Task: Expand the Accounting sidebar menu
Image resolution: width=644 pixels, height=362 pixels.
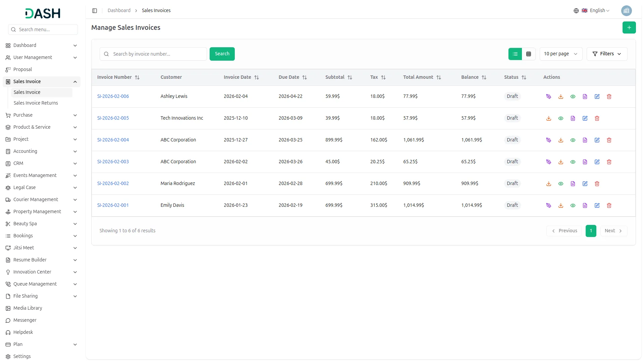Action: (42, 151)
